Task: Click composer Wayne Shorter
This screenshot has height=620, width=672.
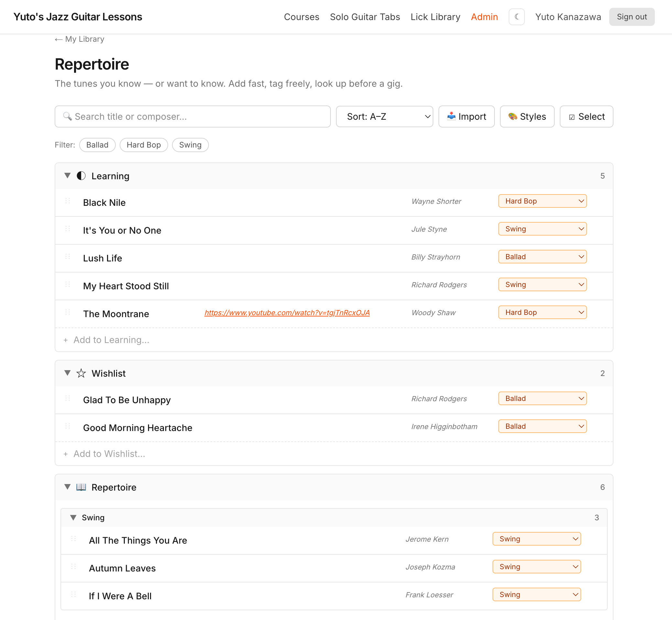Action: [436, 201]
